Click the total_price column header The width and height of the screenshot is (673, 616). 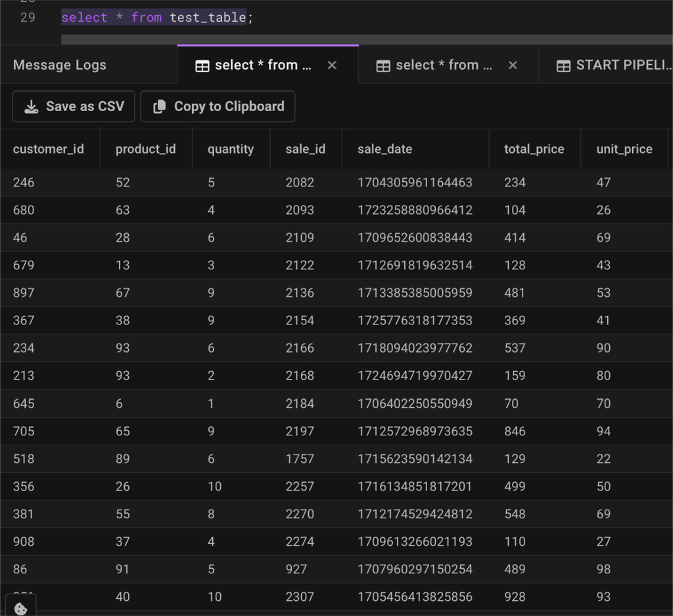pos(534,149)
